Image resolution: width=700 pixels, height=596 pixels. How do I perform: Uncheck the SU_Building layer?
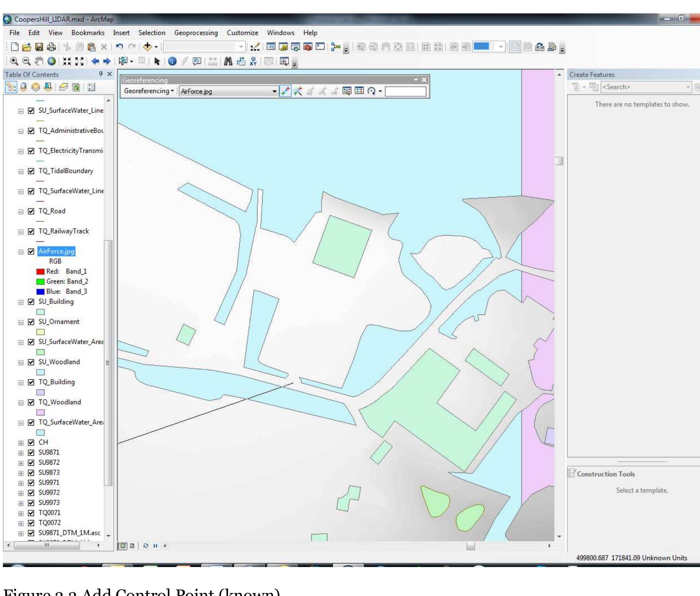click(x=31, y=302)
